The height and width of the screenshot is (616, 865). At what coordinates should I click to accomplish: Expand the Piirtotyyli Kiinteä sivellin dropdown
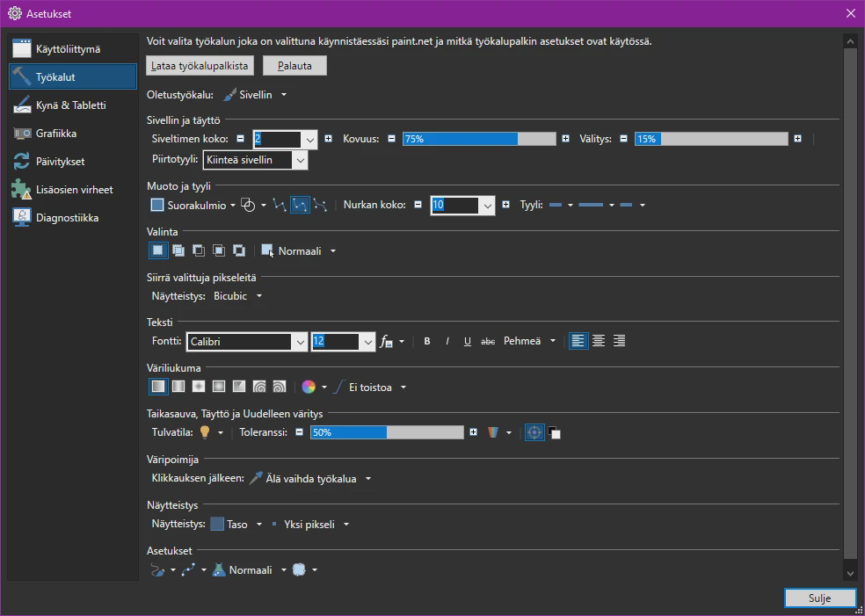[300, 161]
